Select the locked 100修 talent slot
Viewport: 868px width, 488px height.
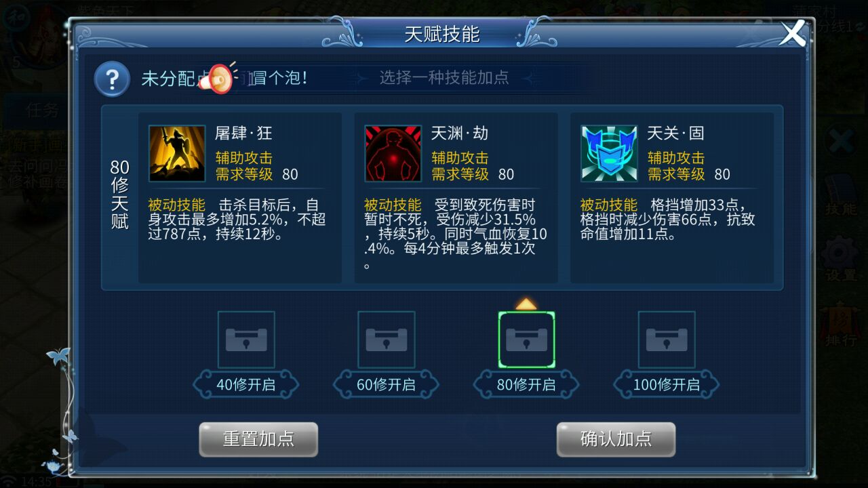tap(667, 340)
